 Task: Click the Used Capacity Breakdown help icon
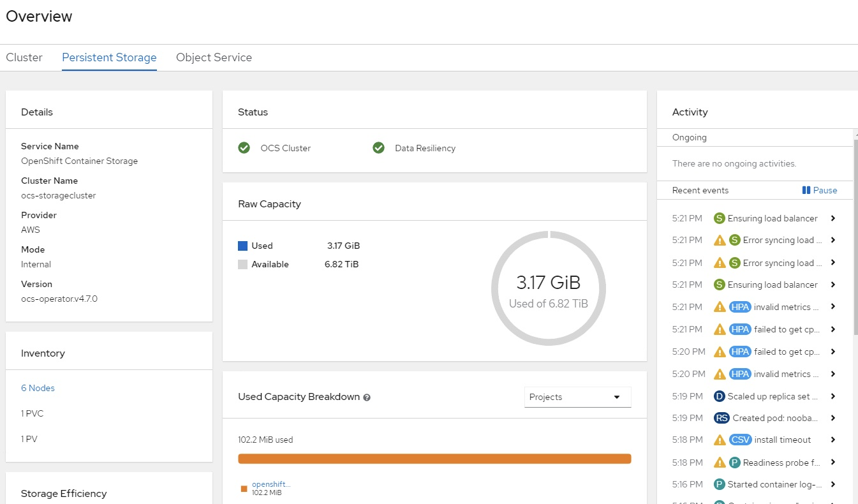[x=367, y=397]
